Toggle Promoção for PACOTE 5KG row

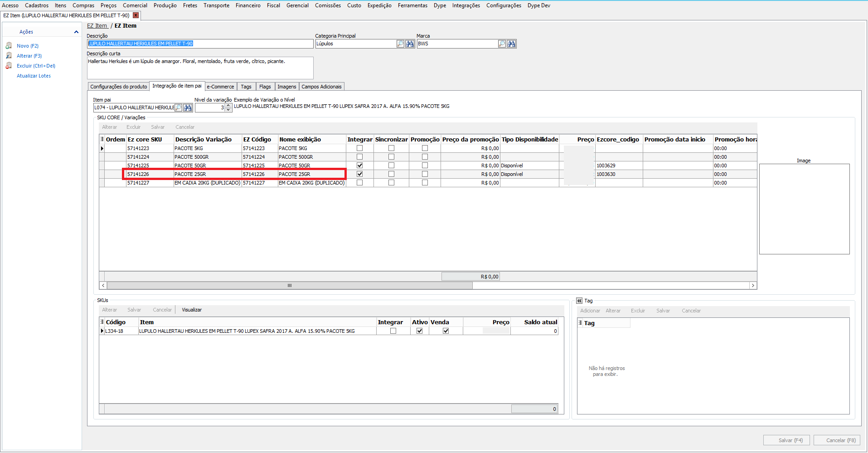click(x=425, y=148)
